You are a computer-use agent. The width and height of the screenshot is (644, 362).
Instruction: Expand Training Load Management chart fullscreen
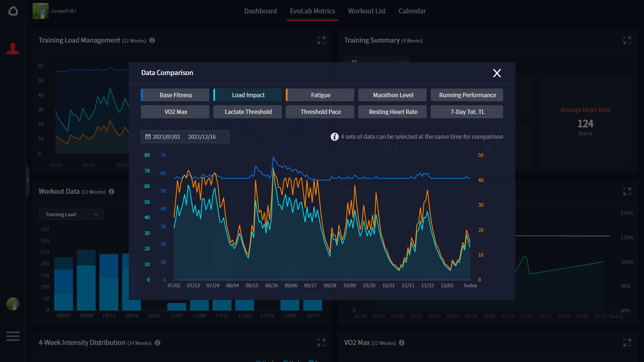pos(321,40)
